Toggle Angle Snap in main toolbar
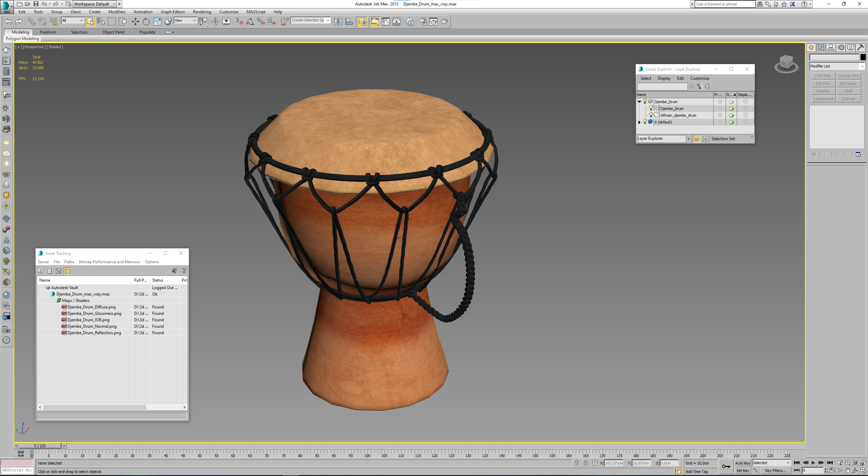 pos(250,22)
